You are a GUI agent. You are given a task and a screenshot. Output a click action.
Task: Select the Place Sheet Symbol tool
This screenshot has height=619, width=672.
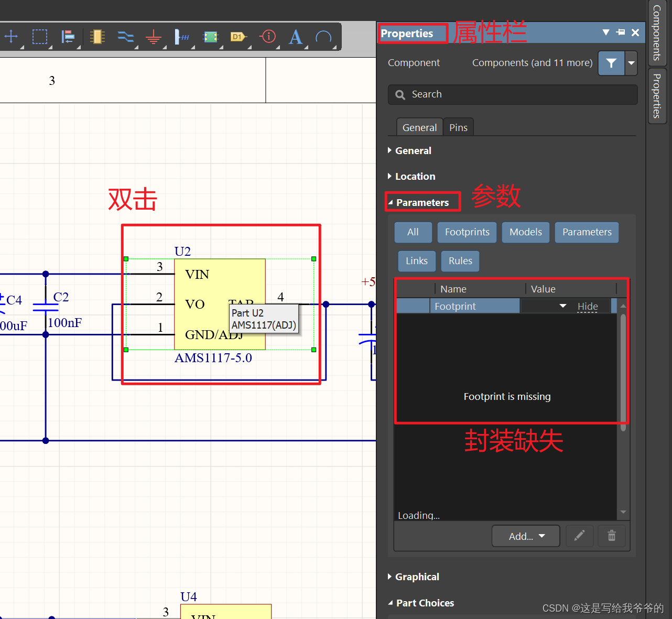[211, 37]
